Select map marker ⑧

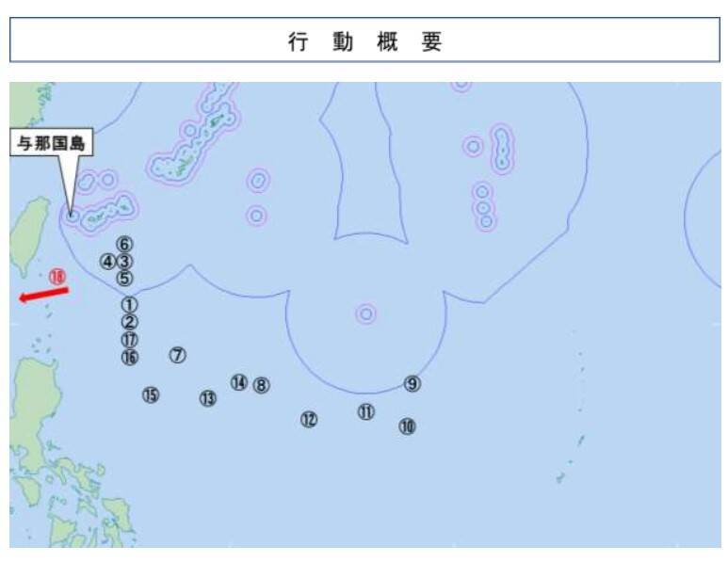(261, 385)
